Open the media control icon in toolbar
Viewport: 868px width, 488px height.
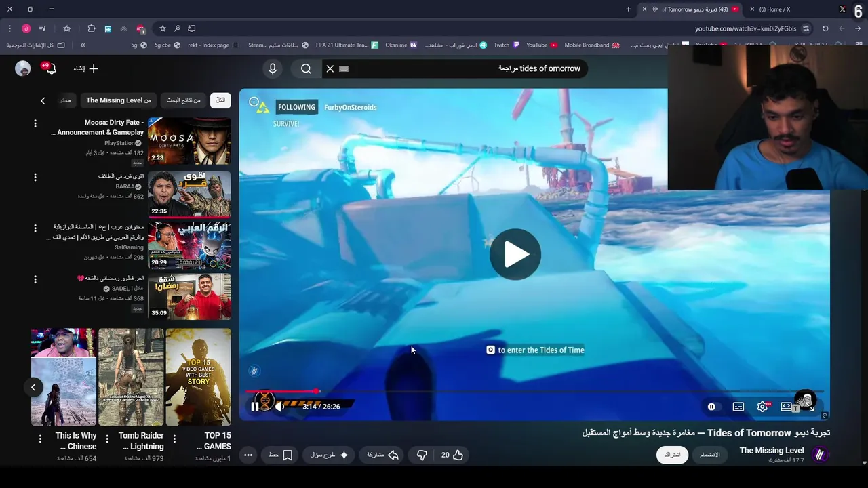pos(42,28)
